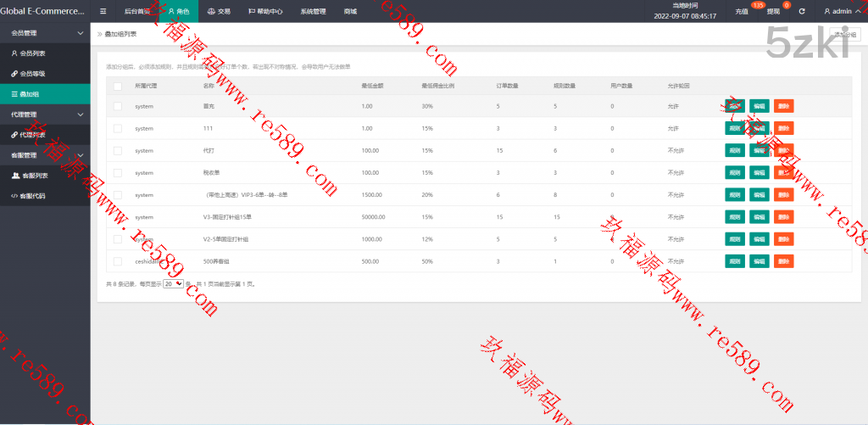Open 客服列表 customer service list
This screenshot has width=868, height=425.
tap(34, 176)
